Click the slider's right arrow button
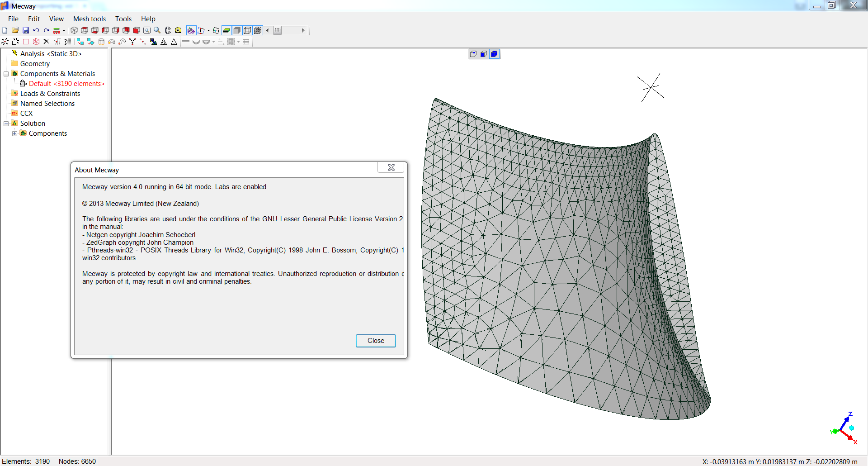The image size is (868, 466). (x=303, y=30)
